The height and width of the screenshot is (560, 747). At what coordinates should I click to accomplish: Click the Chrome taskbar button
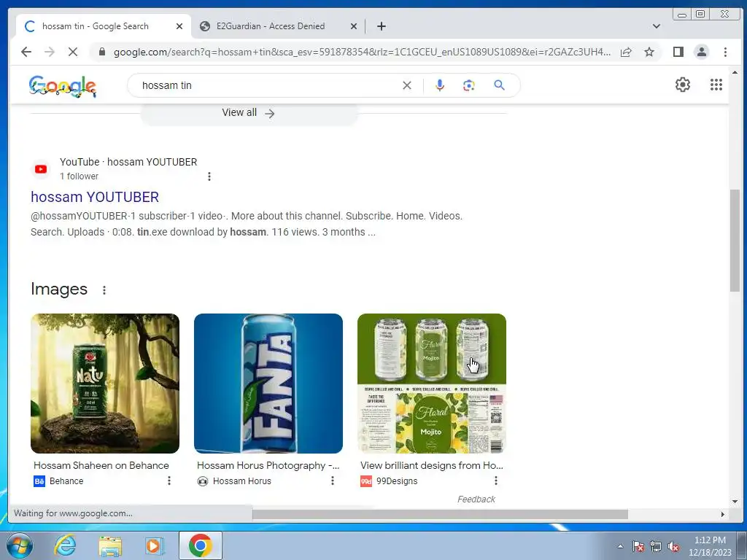click(200, 545)
